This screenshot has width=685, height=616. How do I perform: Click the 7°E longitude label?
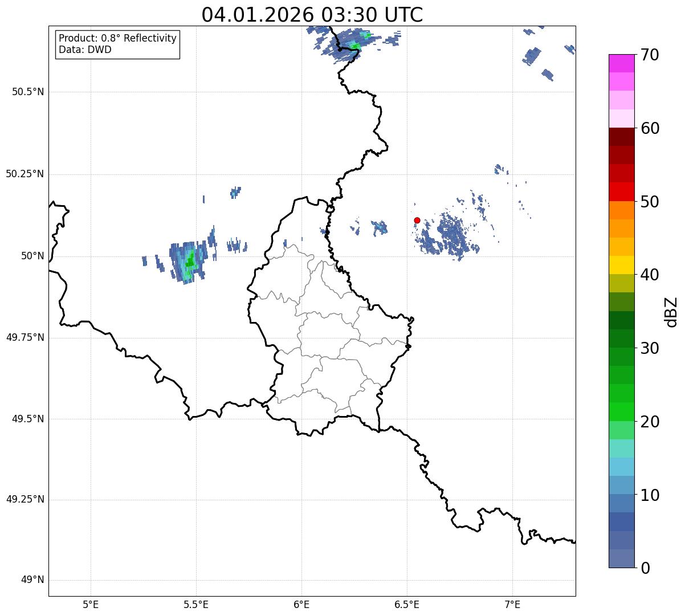(x=512, y=604)
